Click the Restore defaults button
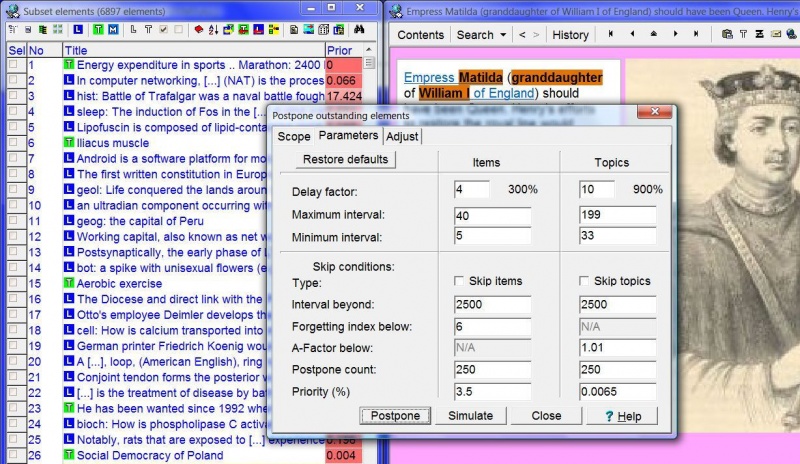Screen dimensions: 800x464 (x=345, y=159)
